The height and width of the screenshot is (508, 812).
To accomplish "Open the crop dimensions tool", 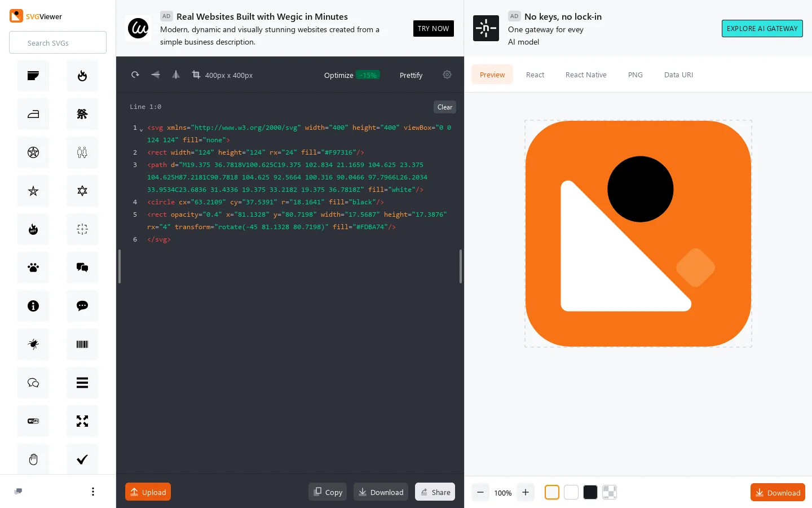I will coord(222,75).
